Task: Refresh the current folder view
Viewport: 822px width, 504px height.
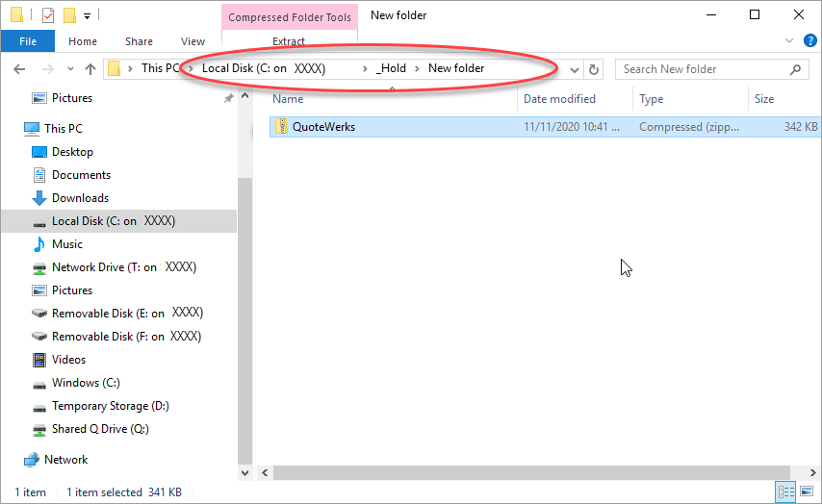Action: 594,69
